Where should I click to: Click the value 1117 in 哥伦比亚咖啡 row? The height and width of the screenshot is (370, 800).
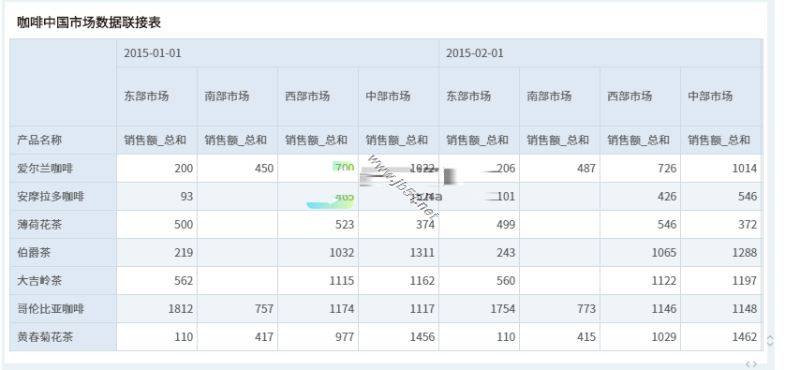422,309
